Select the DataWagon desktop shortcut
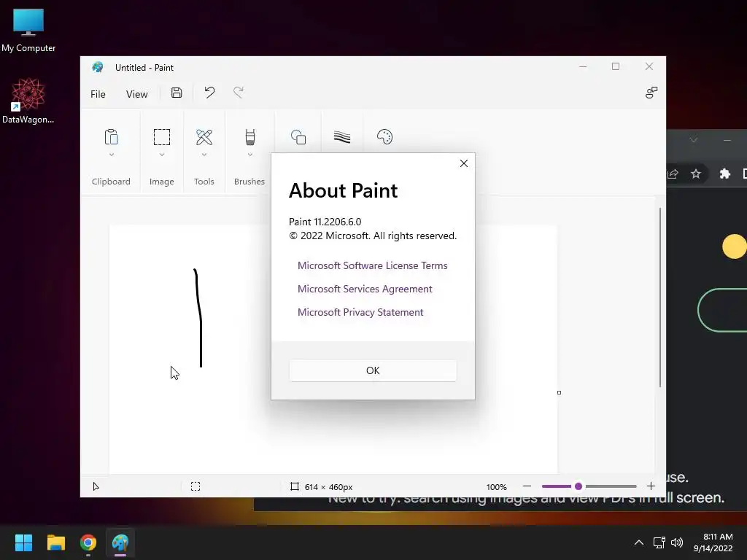The width and height of the screenshot is (747, 560). point(28,101)
